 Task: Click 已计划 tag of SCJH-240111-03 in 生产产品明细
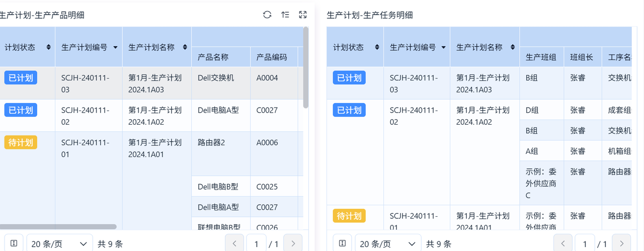tap(21, 78)
